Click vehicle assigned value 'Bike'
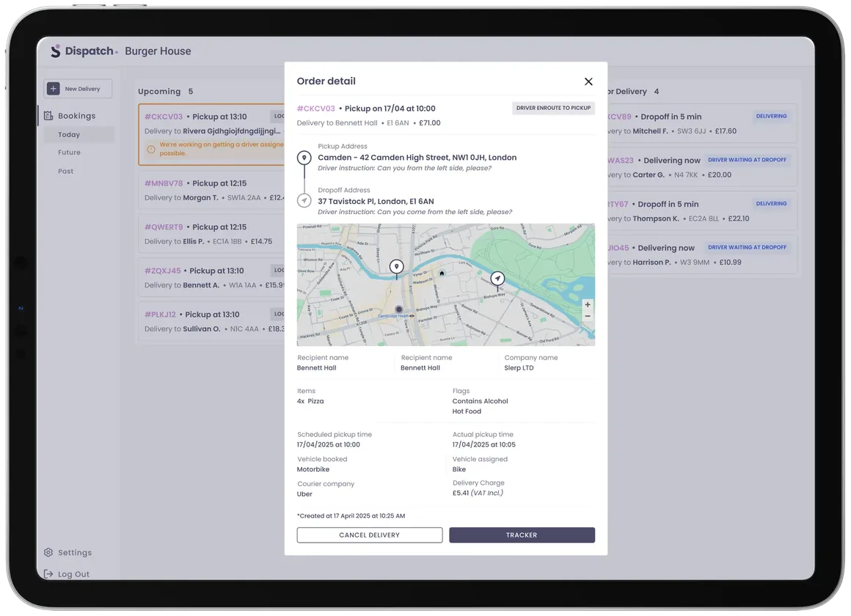 (459, 469)
